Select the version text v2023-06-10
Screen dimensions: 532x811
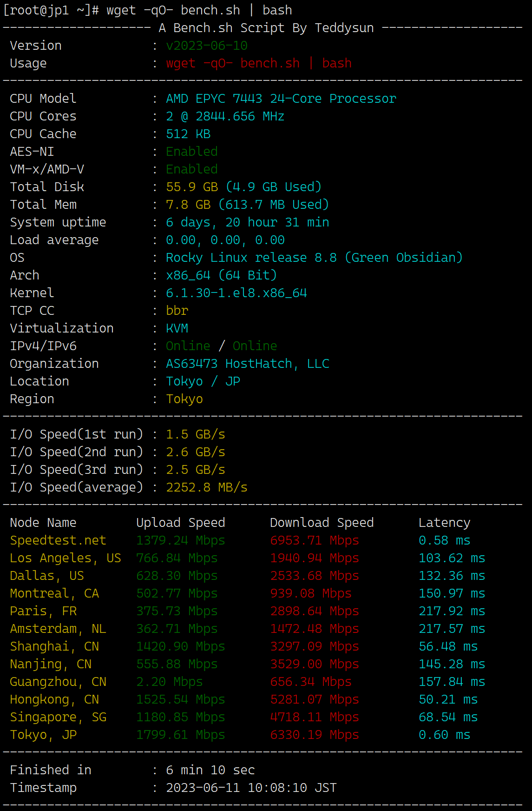point(207,46)
